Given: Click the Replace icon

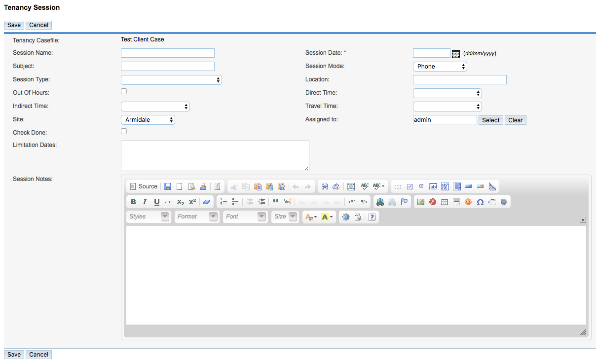Looking at the screenshot, I should pos(336,186).
